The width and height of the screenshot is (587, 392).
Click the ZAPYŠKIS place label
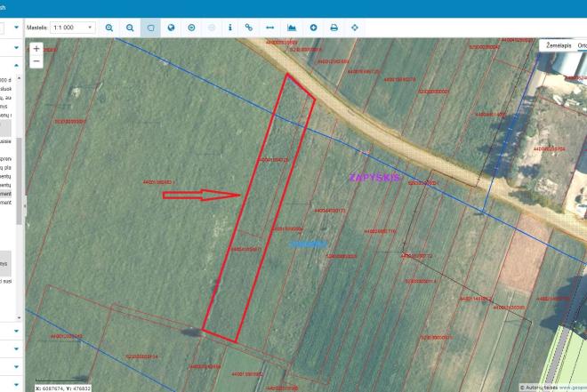(374, 178)
